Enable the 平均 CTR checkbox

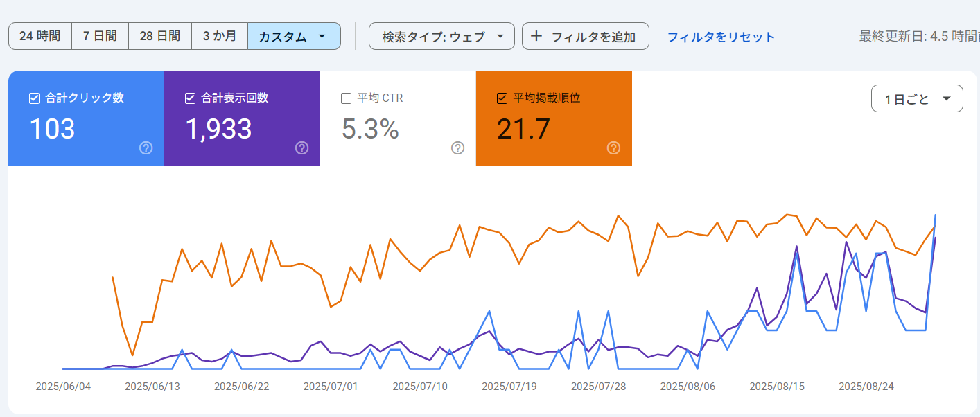click(347, 98)
